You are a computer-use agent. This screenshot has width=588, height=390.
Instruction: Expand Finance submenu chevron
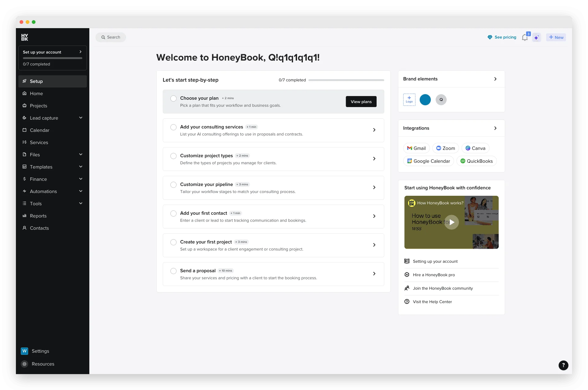tap(81, 179)
